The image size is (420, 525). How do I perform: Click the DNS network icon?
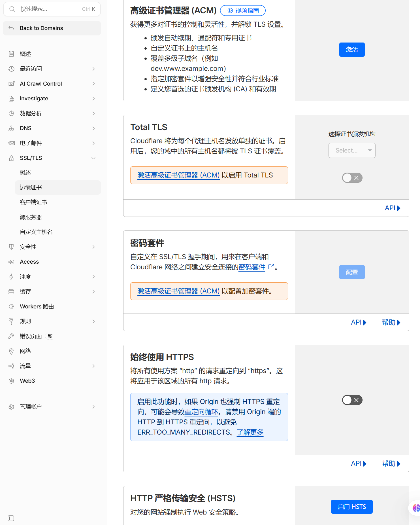(11, 128)
